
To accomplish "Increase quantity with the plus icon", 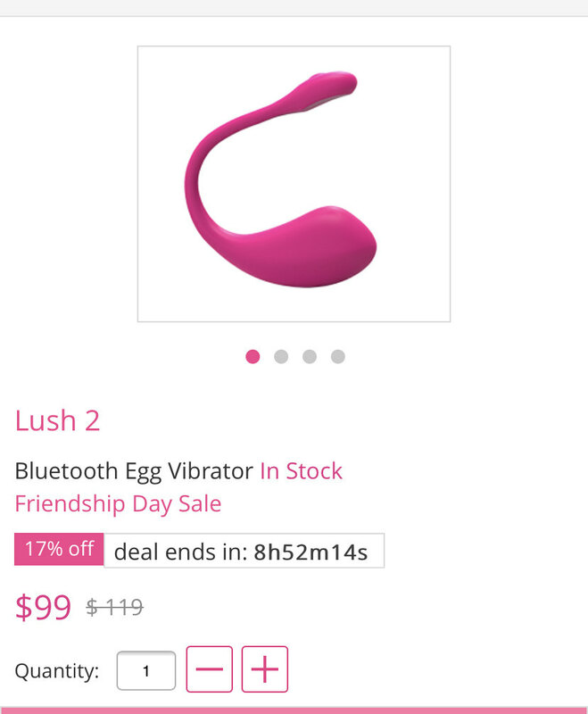I will pyautogui.click(x=265, y=668).
